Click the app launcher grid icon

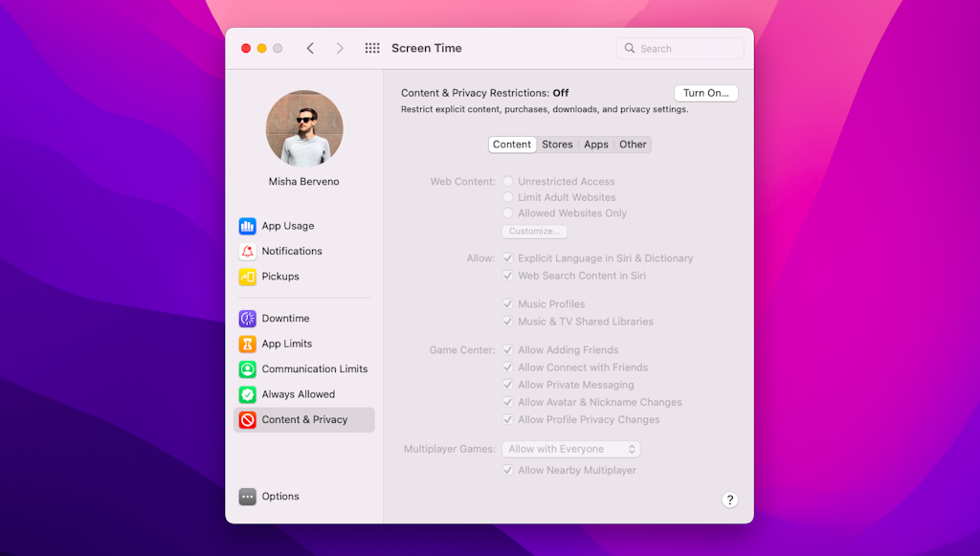pyautogui.click(x=372, y=47)
